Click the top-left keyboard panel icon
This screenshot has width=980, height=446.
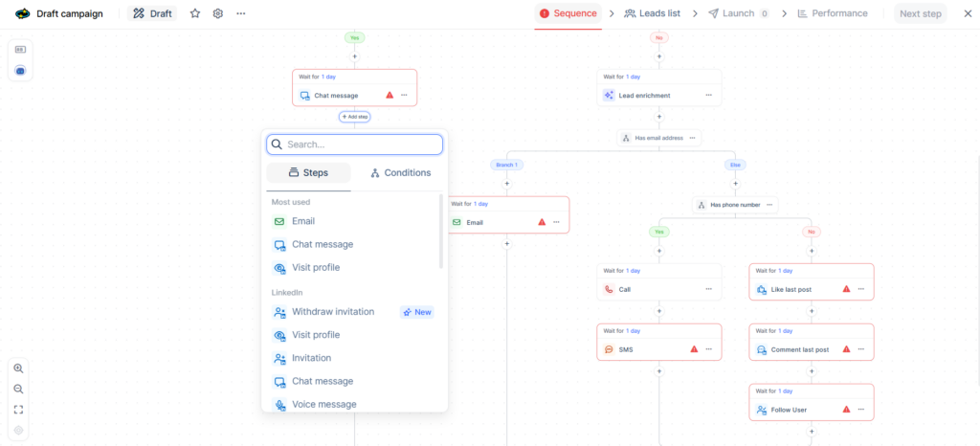click(20, 50)
